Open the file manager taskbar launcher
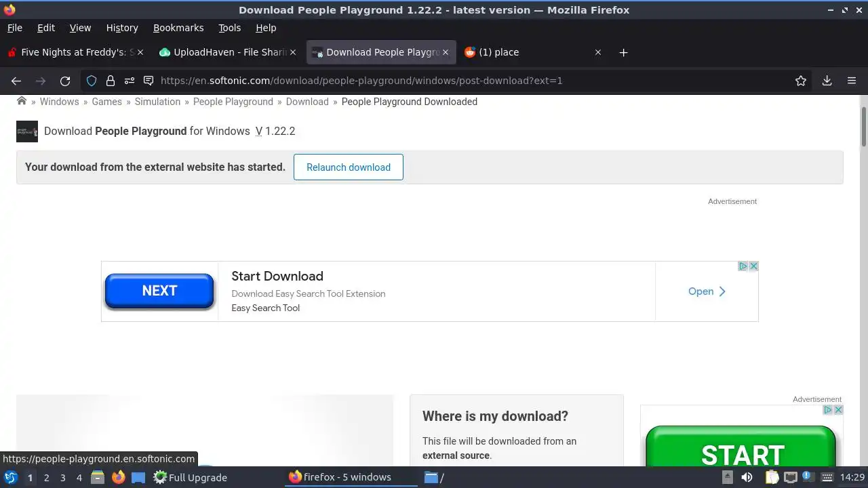This screenshot has height=488, width=868. [x=98, y=477]
